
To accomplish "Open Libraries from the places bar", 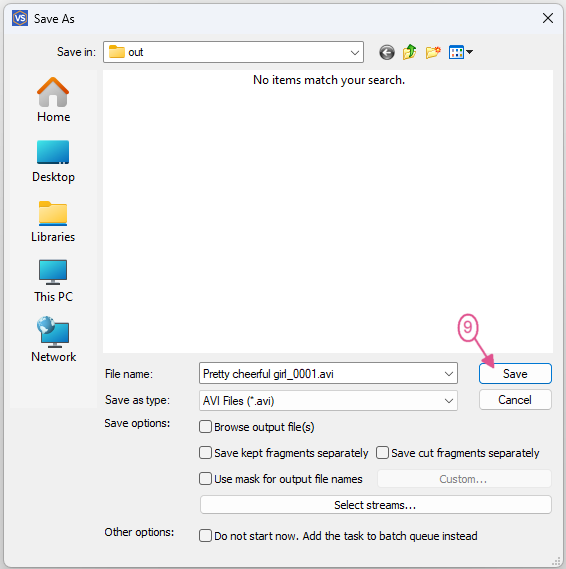I will point(53,221).
